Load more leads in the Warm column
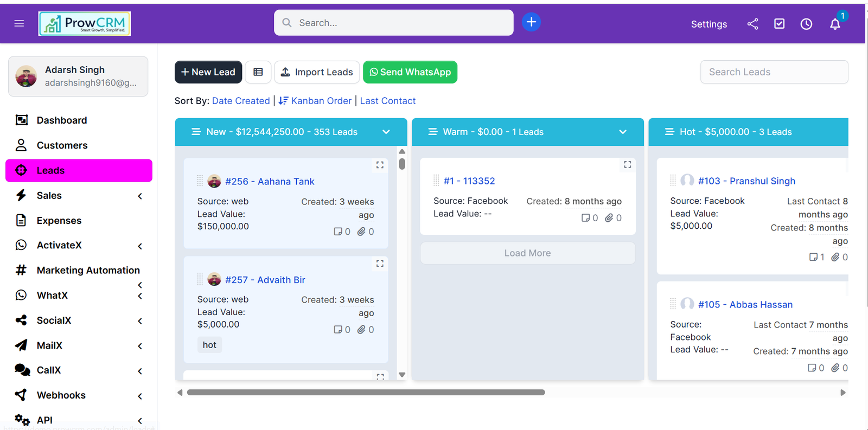Viewport: 868px width, 430px height. 528,253
